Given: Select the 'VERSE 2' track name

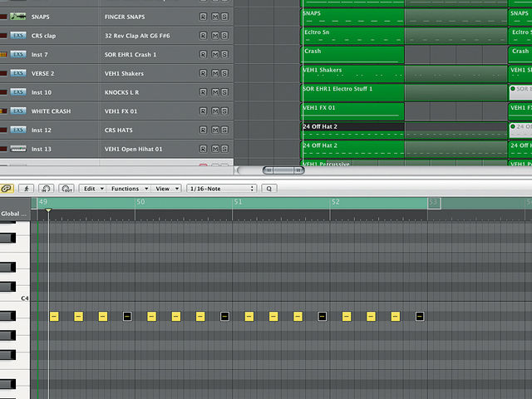Looking at the screenshot, I should (x=42, y=73).
